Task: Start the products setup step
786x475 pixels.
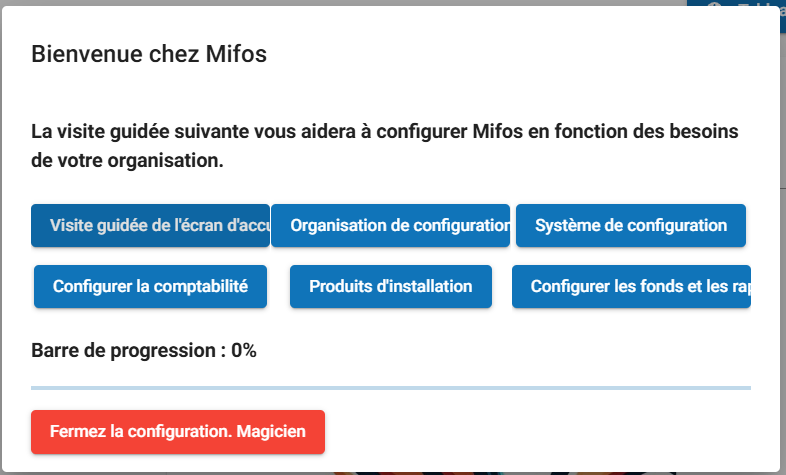Action: [x=390, y=287]
